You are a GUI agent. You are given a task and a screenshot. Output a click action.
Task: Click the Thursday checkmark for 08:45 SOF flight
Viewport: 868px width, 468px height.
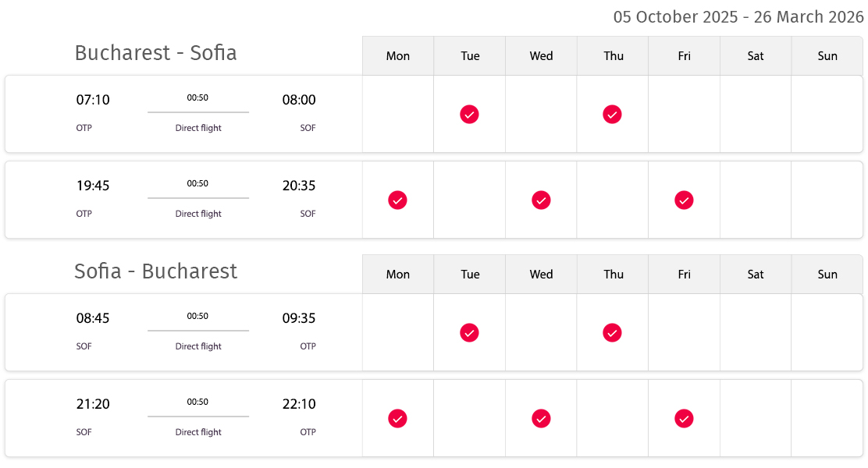[x=612, y=333]
